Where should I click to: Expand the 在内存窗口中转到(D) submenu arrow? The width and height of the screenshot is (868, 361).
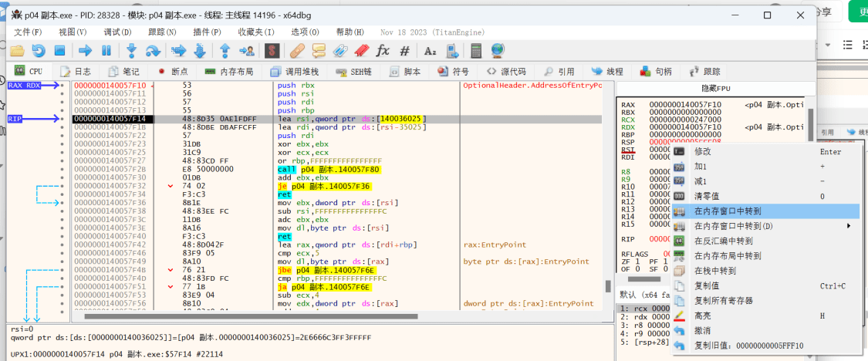tap(848, 226)
